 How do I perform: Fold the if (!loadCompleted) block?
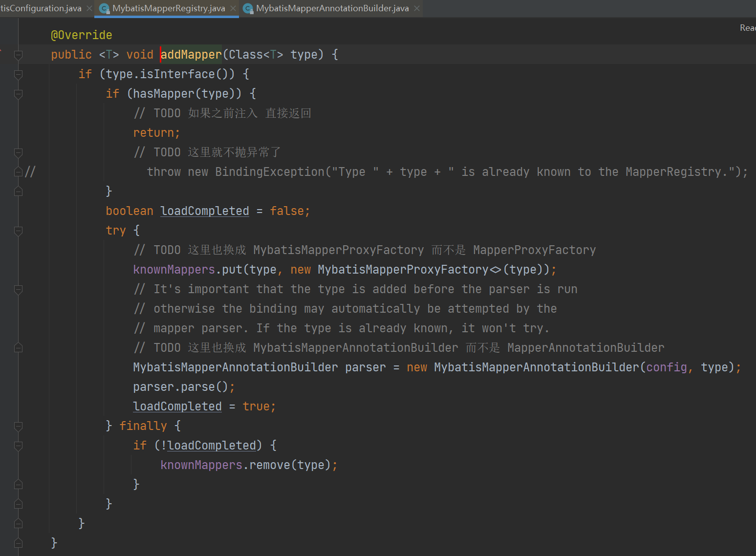(x=19, y=446)
